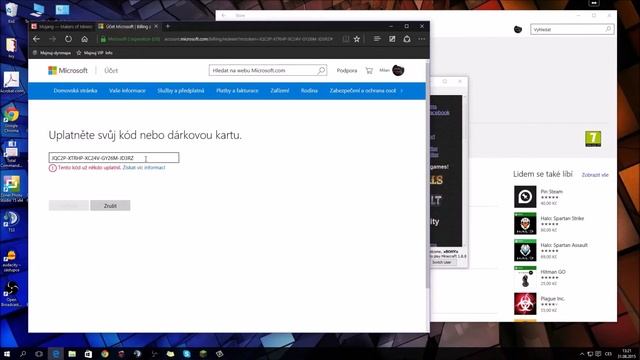Close the Účet Microsoft billing tab
The height and width of the screenshot is (360, 640).
156,27
